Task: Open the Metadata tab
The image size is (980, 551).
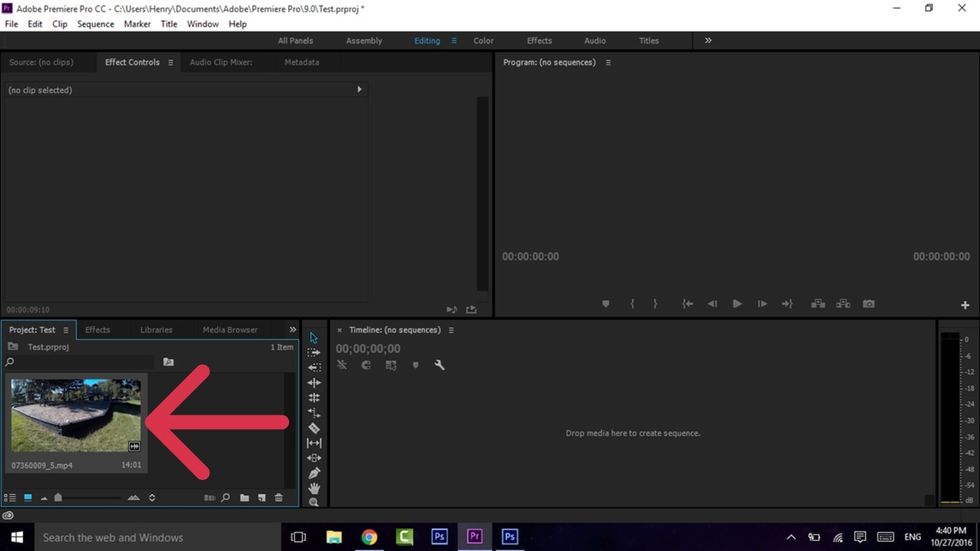Action: (302, 62)
